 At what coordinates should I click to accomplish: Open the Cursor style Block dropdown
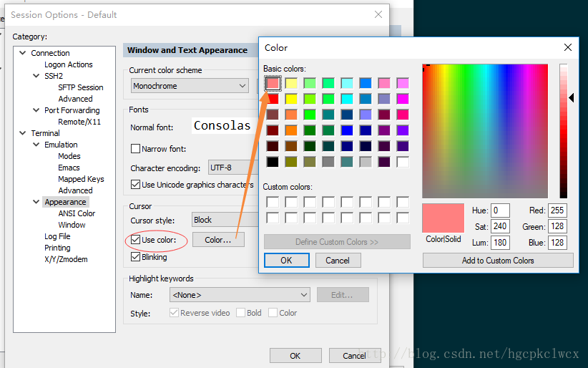225,220
